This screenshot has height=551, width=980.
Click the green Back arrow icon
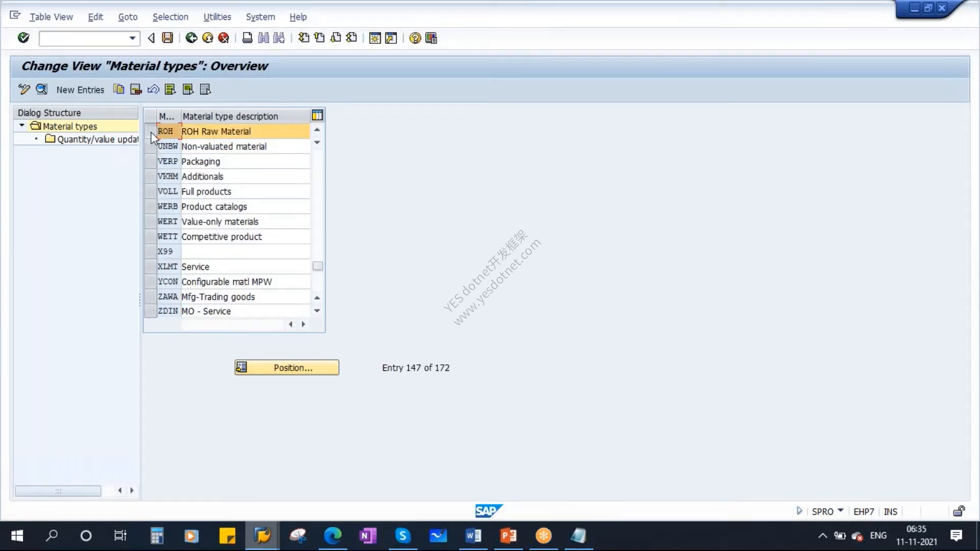pyautogui.click(x=191, y=38)
